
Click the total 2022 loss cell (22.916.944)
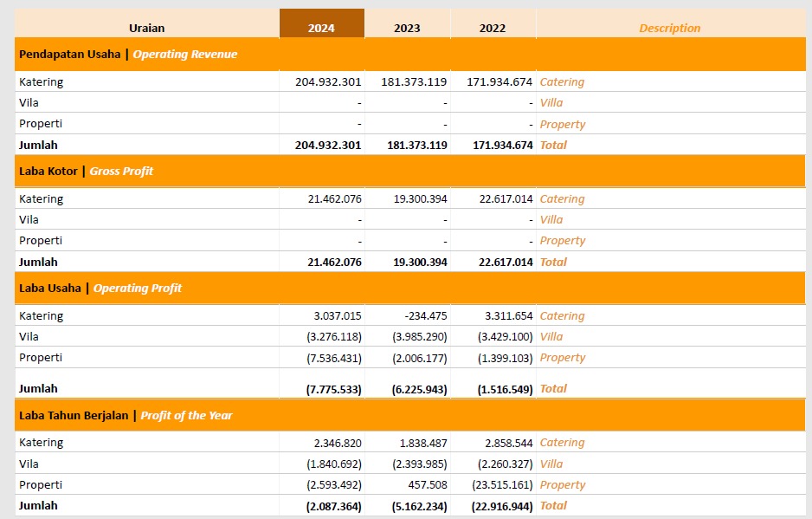point(506,506)
